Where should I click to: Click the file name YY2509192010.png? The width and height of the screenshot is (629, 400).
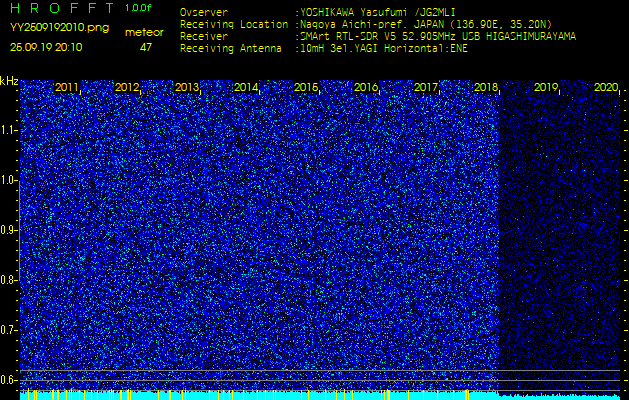coord(59,28)
